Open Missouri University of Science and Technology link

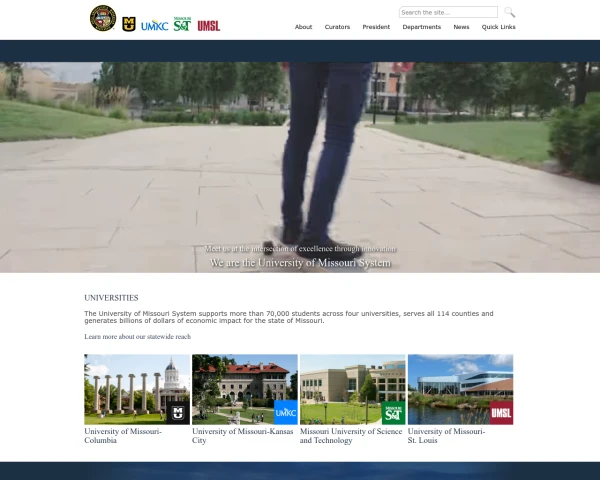tap(351, 436)
